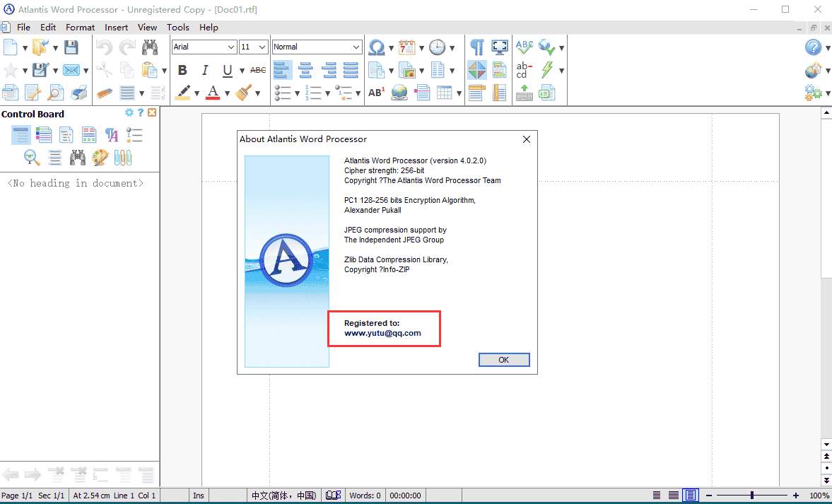The height and width of the screenshot is (504, 832).
Task: Click the Save floppy disk icon
Action: (x=71, y=47)
